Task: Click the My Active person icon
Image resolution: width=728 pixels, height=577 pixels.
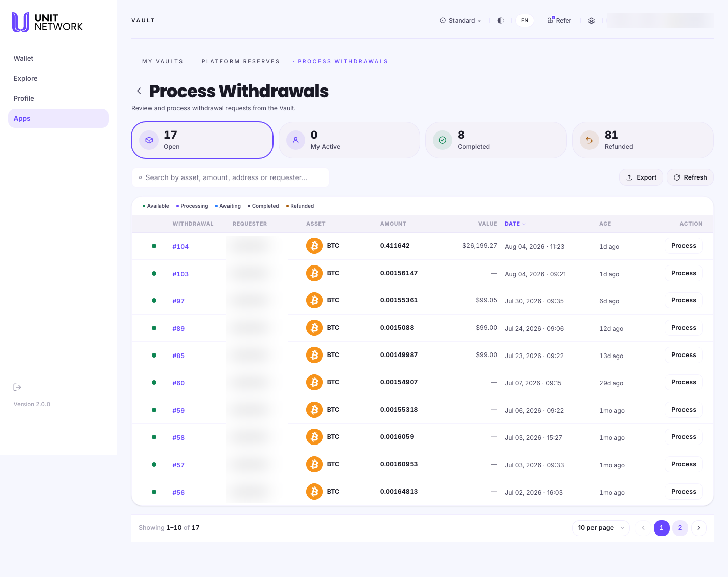Action: 296,140
